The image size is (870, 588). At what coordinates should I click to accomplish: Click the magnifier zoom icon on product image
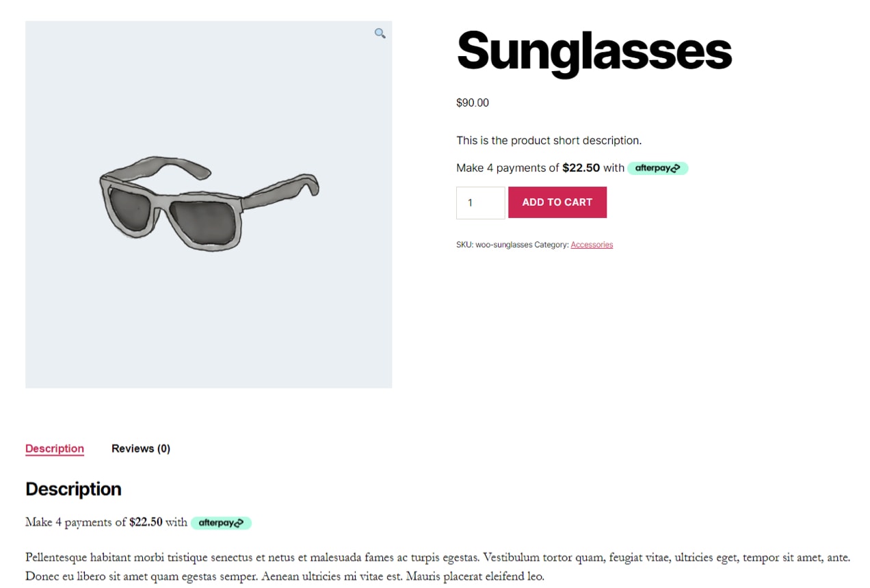point(380,33)
